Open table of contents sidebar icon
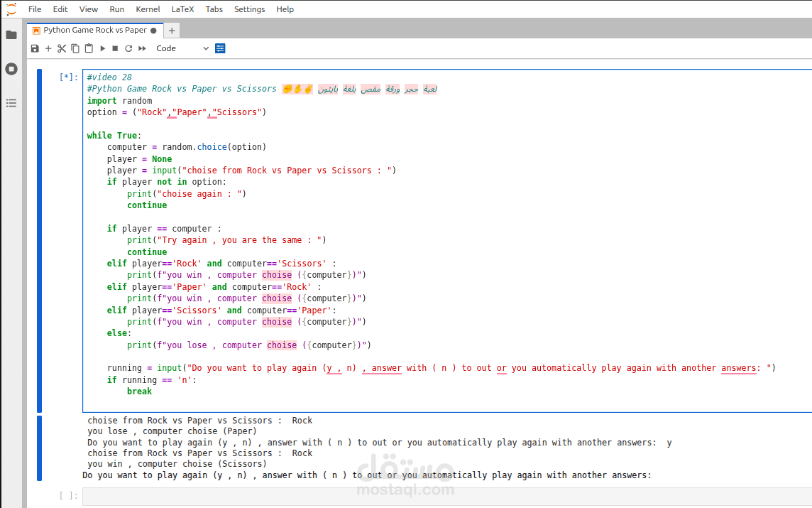The height and width of the screenshot is (508, 812). point(11,103)
